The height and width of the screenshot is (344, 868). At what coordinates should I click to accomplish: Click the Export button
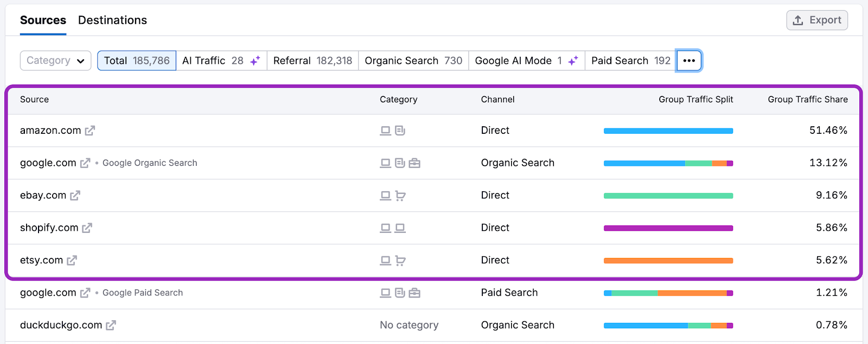point(817,20)
